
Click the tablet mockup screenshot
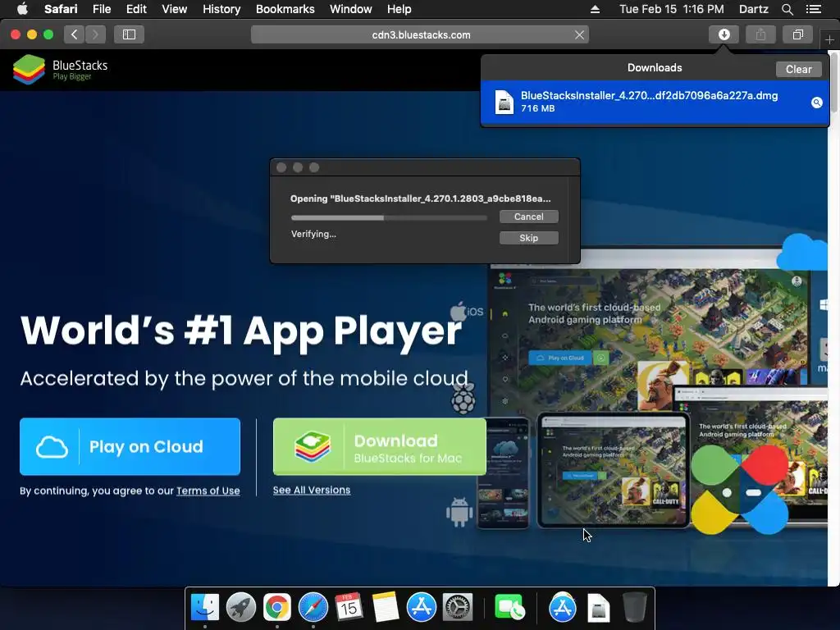[614, 471]
